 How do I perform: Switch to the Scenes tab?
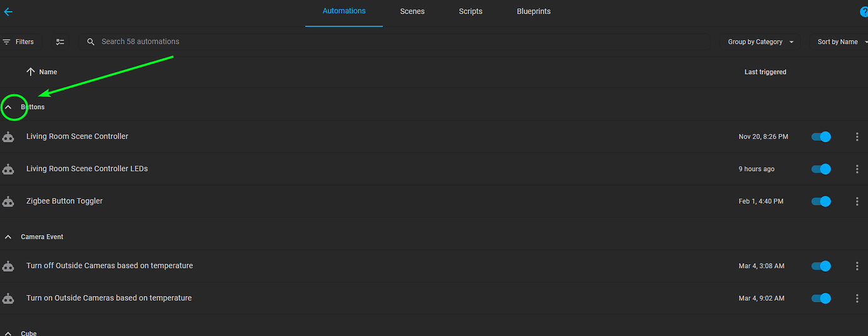[412, 11]
